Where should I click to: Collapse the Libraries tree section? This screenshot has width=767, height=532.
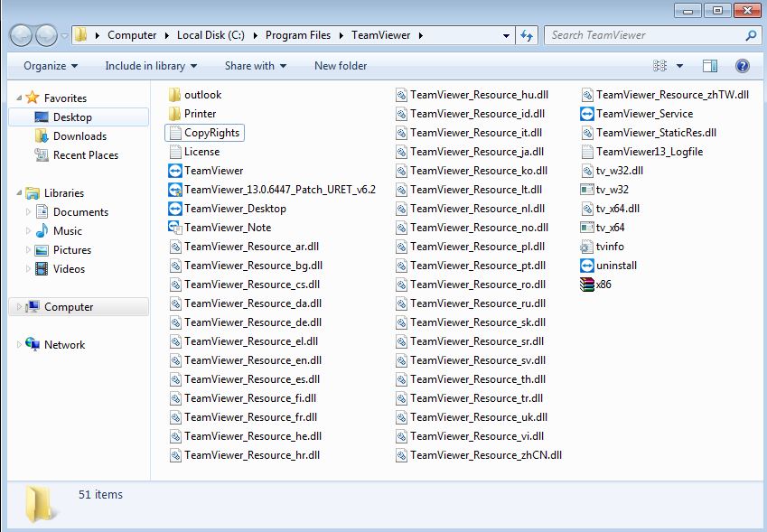19,192
